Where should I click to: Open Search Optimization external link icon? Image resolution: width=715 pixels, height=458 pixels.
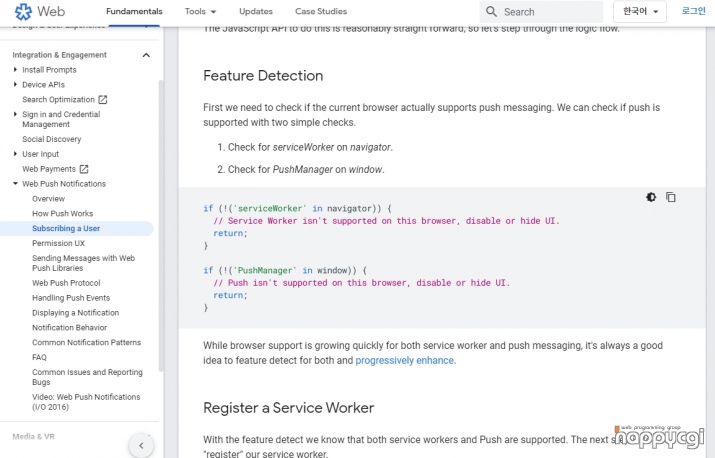click(103, 99)
